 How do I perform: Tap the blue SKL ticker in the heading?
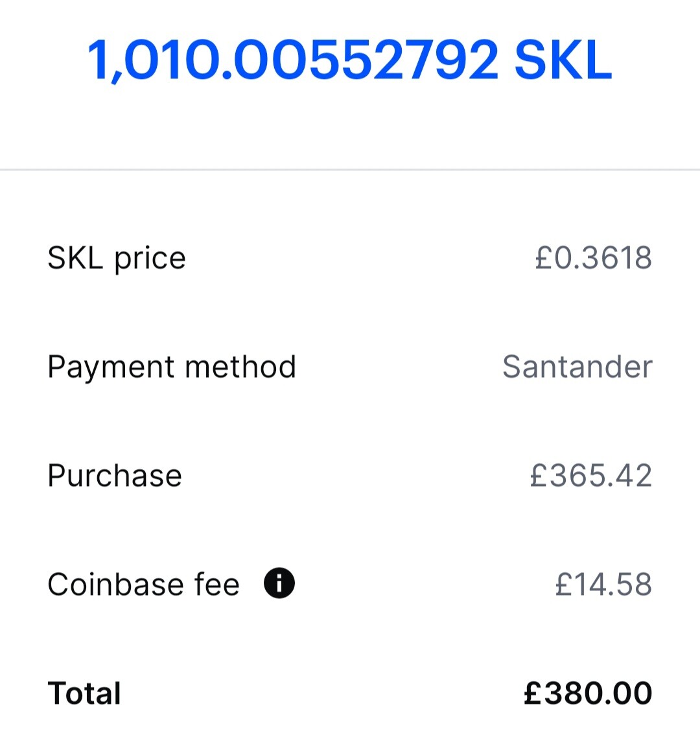click(x=563, y=61)
